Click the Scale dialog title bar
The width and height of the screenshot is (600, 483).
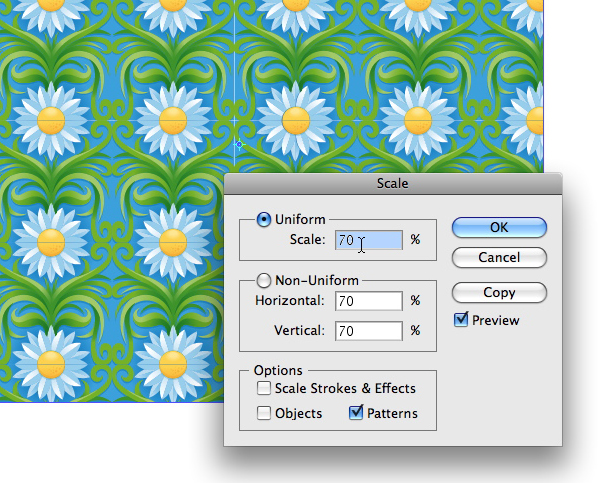[393, 184]
